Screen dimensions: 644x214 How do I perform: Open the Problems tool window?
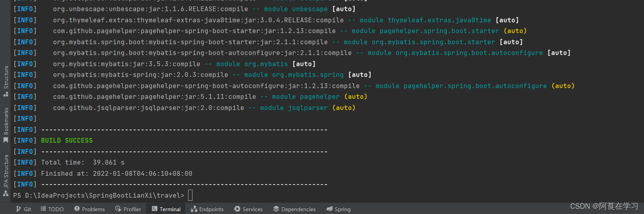90,209
